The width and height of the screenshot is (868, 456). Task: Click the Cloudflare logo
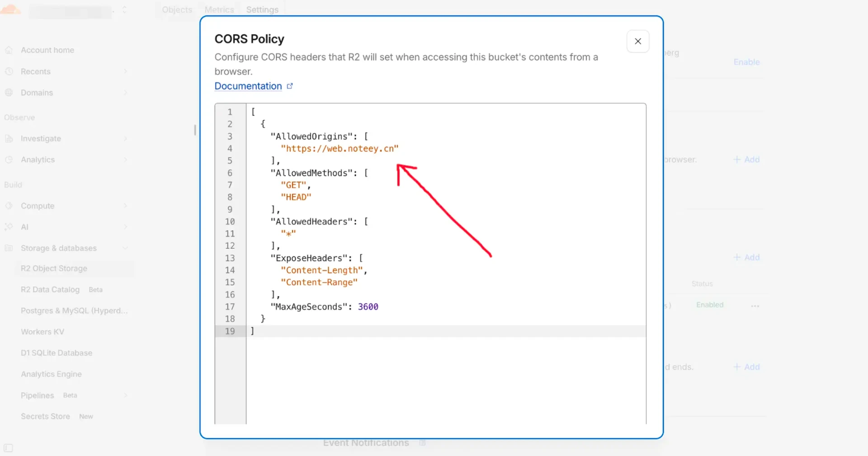(10, 9)
